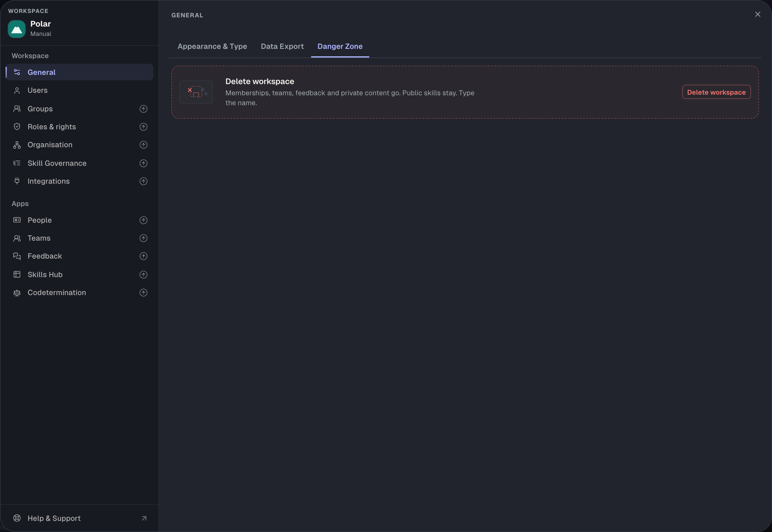The image size is (772, 532).
Task: Open the Help & Support link text
Action: click(x=54, y=518)
